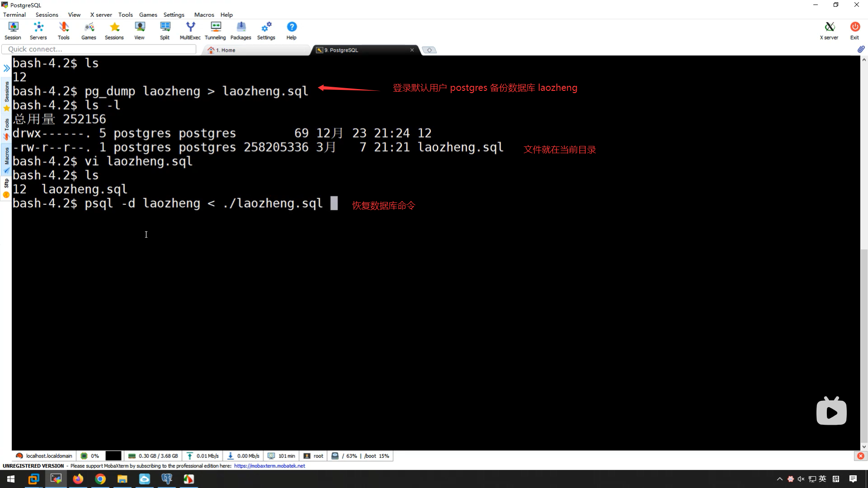
Task: Open Firefox from the taskbar
Action: tap(78, 479)
